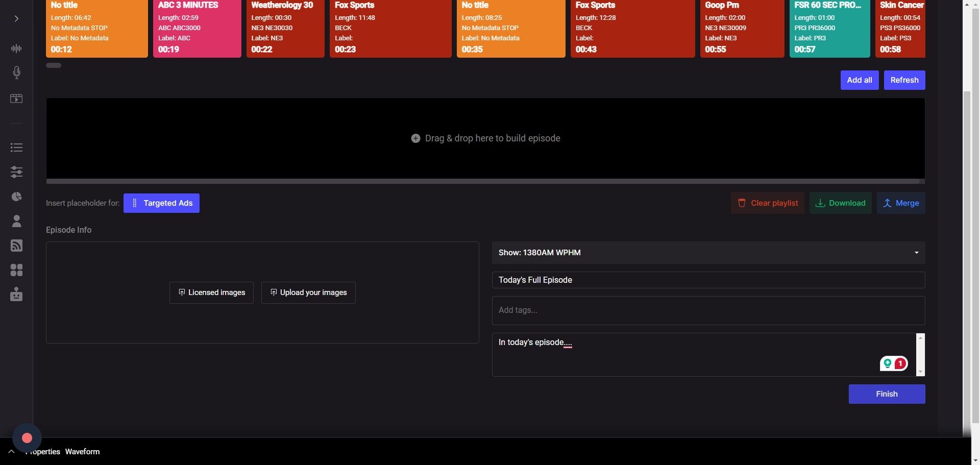Click the clip cards horizontal scrollbar thumb
Screen dimensions: 980x465
54,65
